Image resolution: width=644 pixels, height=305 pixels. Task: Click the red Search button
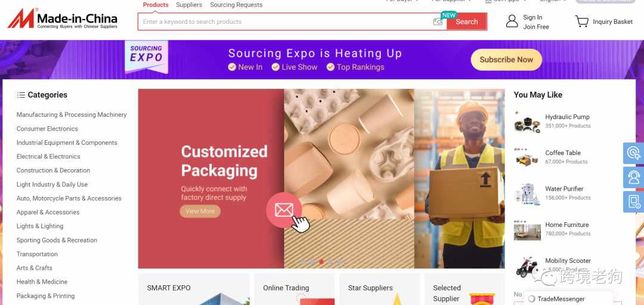(x=466, y=22)
